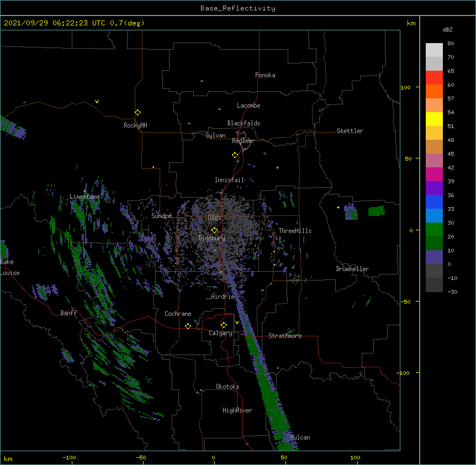Viewport: 476px width, 465px height.
Task: Click the -50 km mark on right axis
Action: coord(405,302)
